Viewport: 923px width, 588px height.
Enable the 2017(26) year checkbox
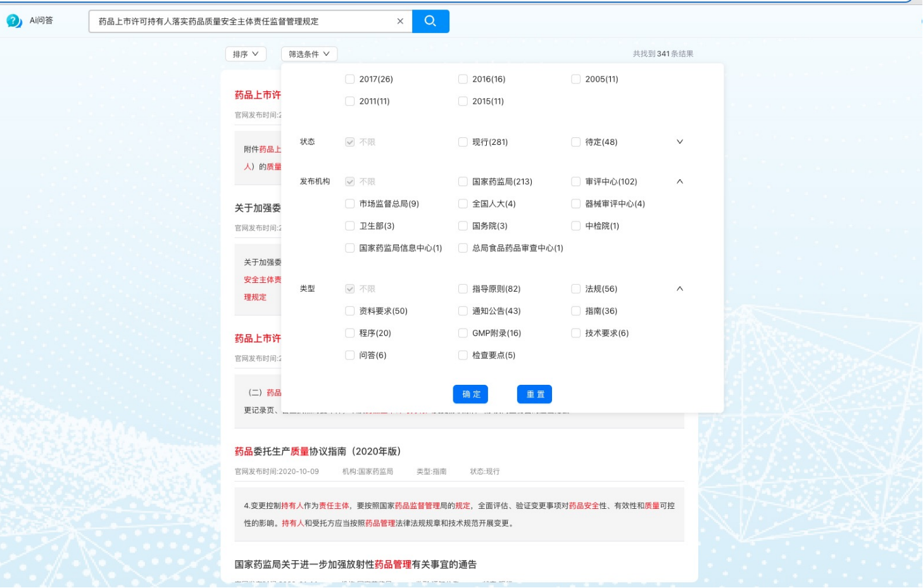(350, 79)
